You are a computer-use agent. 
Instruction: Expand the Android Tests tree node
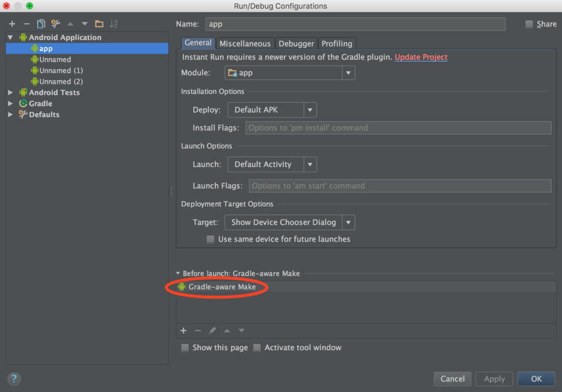[10, 92]
